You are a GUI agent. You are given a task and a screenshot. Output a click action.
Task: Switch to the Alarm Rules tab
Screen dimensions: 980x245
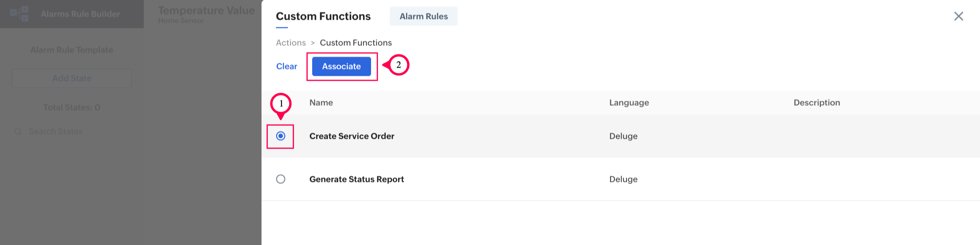point(423,16)
